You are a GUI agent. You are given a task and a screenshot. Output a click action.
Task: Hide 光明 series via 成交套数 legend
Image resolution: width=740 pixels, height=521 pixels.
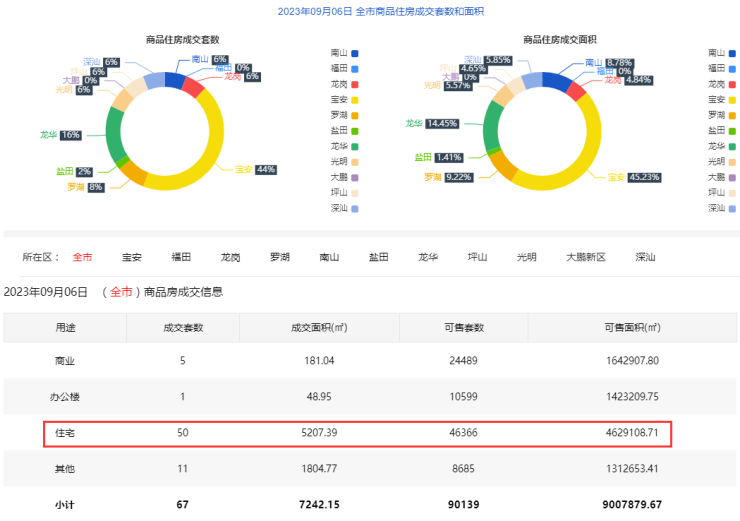point(355,161)
